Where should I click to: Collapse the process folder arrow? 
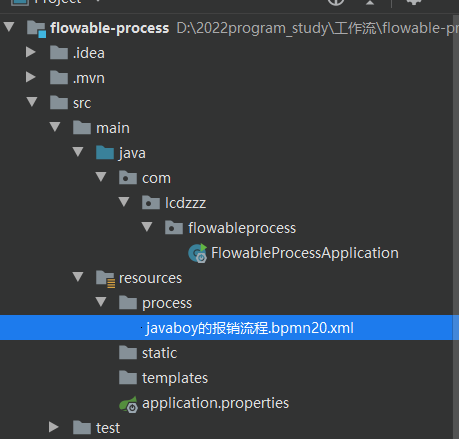point(101,302)
